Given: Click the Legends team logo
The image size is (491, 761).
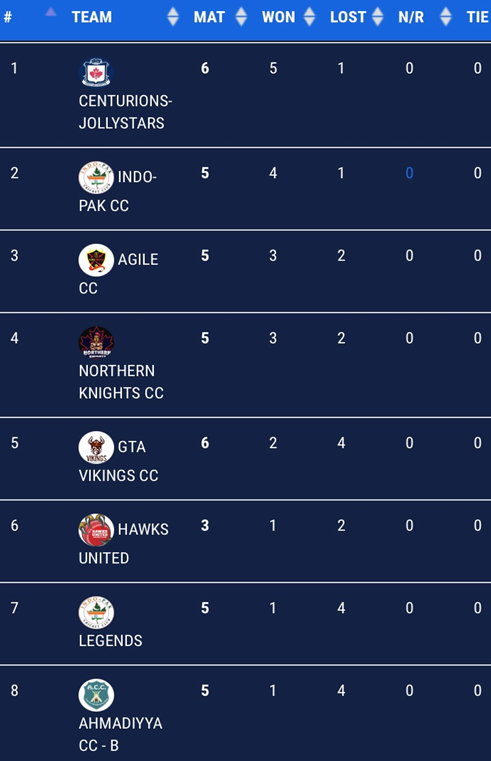Looking at the screenshot, I should pos(96,612).
